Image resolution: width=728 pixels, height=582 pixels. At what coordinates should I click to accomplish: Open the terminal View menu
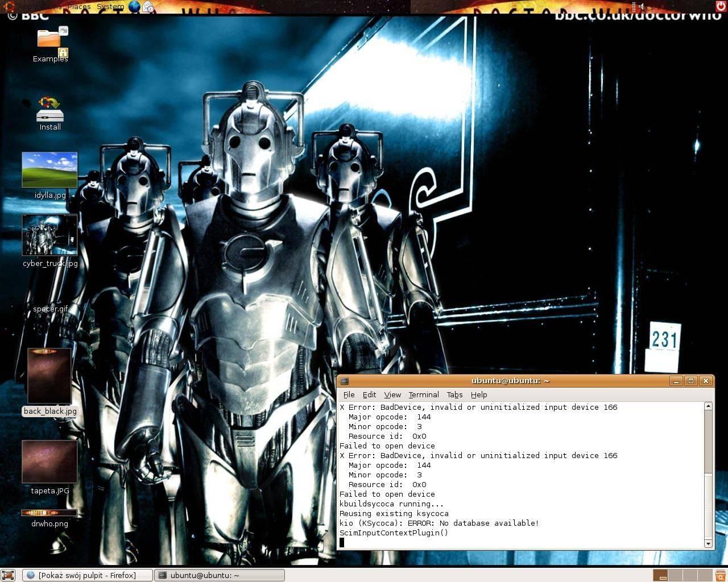(392, 394)
